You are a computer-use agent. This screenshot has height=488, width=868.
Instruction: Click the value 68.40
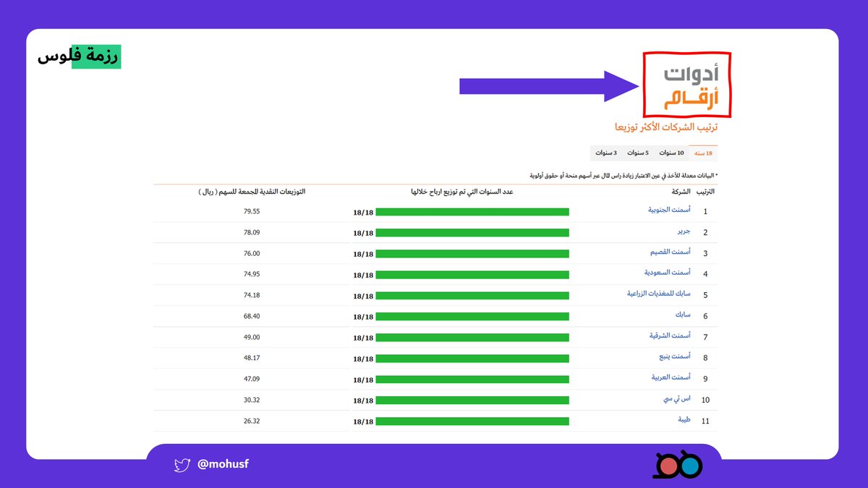click(x=252, y=316)
